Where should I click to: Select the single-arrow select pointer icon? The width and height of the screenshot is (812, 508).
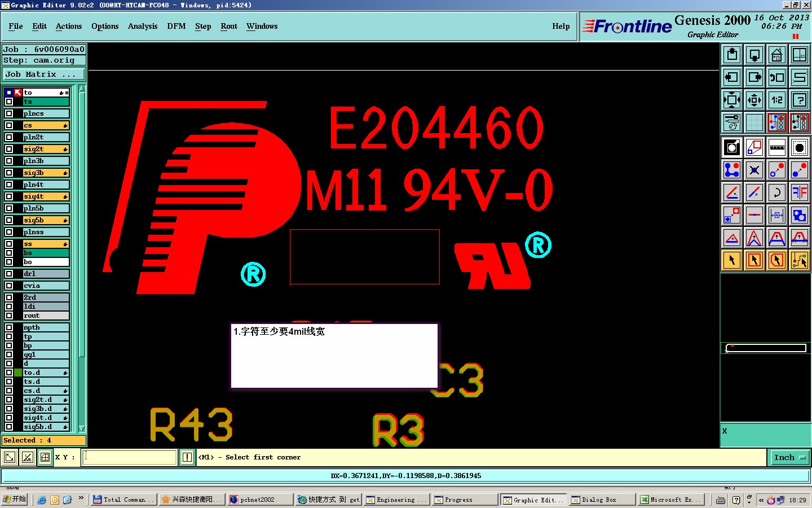point(732,260)
